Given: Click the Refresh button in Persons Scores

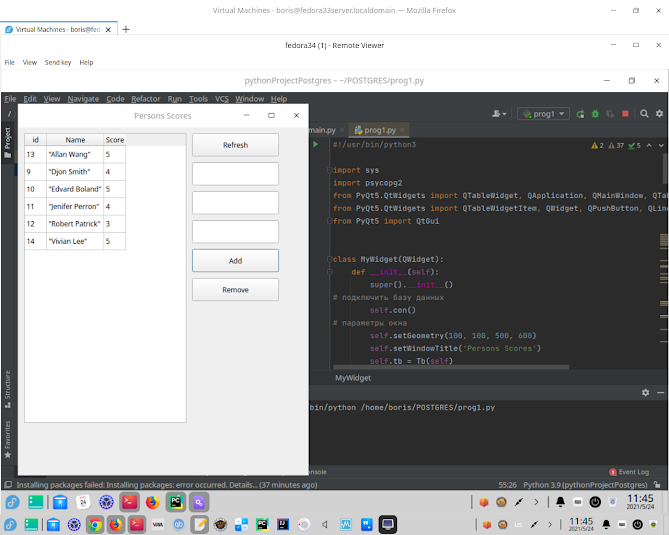Looking at the screenshot, I should (x=235, y=145).
